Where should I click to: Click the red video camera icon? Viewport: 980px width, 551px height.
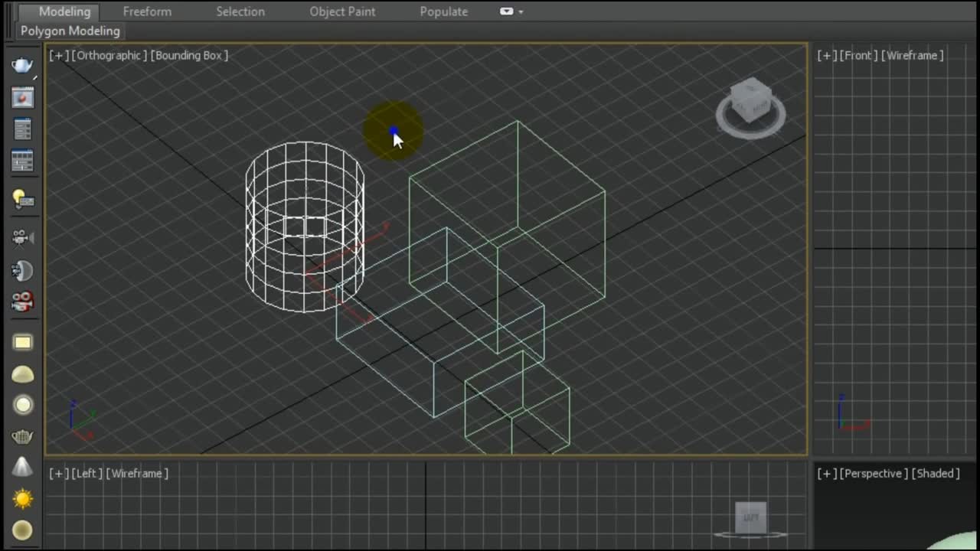point(22,302)
